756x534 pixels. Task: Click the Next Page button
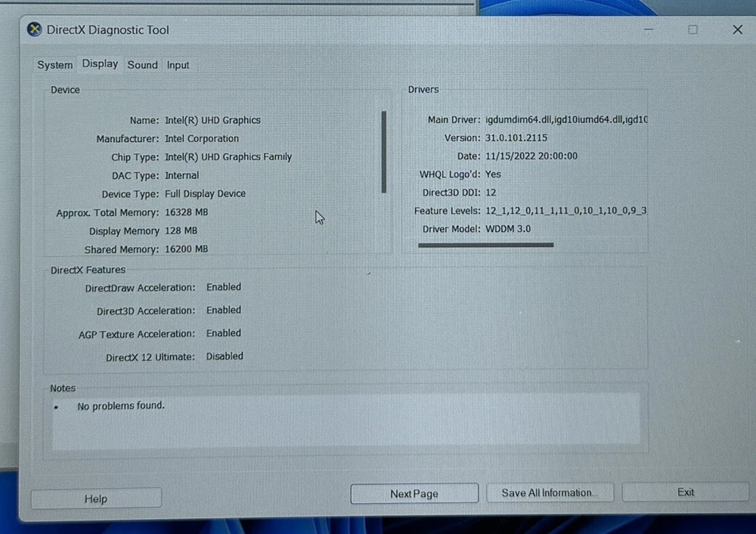pyautogui.click(x=414, y=494)
